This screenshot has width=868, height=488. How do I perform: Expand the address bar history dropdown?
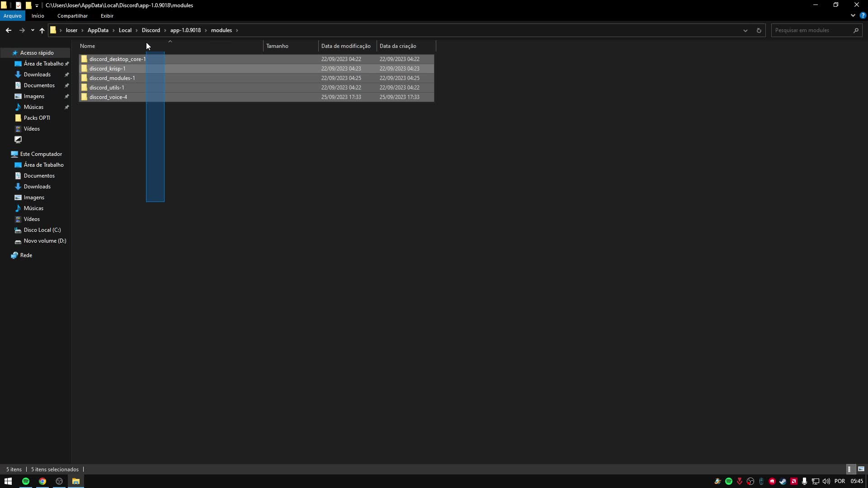pos(745,30)
